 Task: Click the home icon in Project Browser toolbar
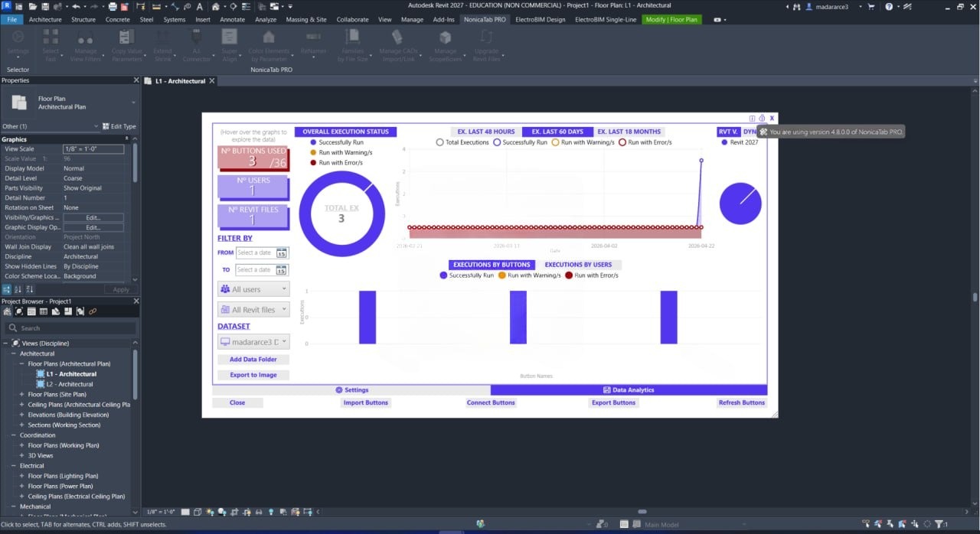[x=7, y=311]
